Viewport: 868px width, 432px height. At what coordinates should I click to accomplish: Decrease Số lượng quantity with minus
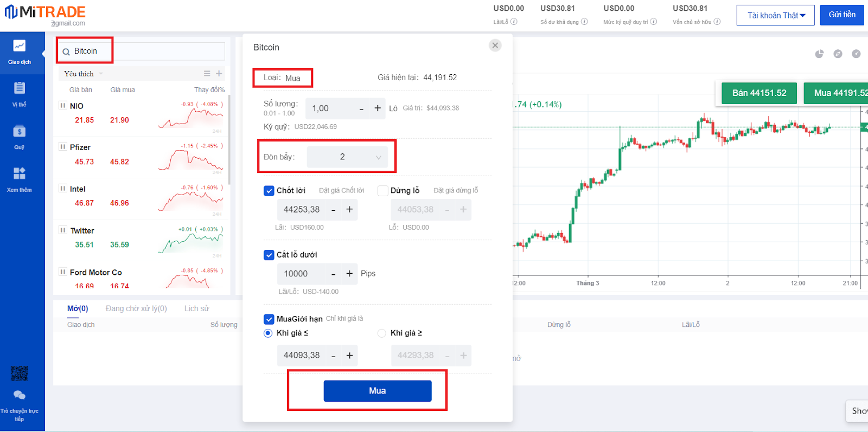(361, 108)
